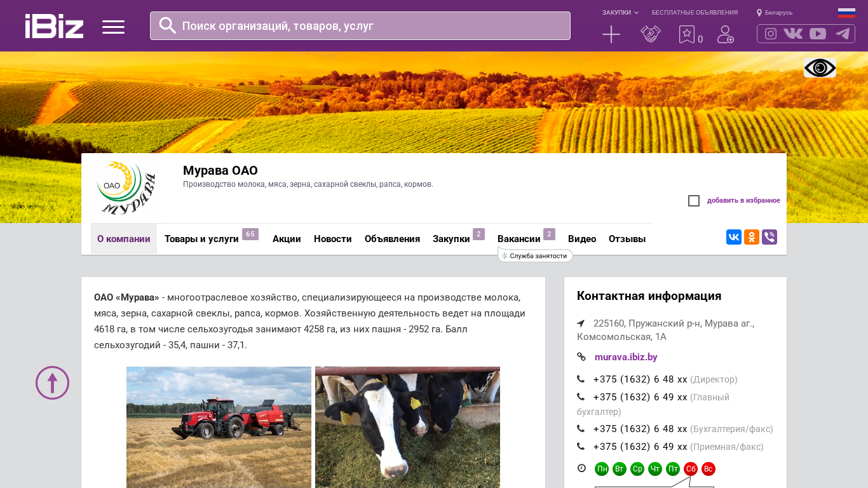The image size is (868, 488).
Task: Click the Вт day indicator
Action: pos(620,469)
